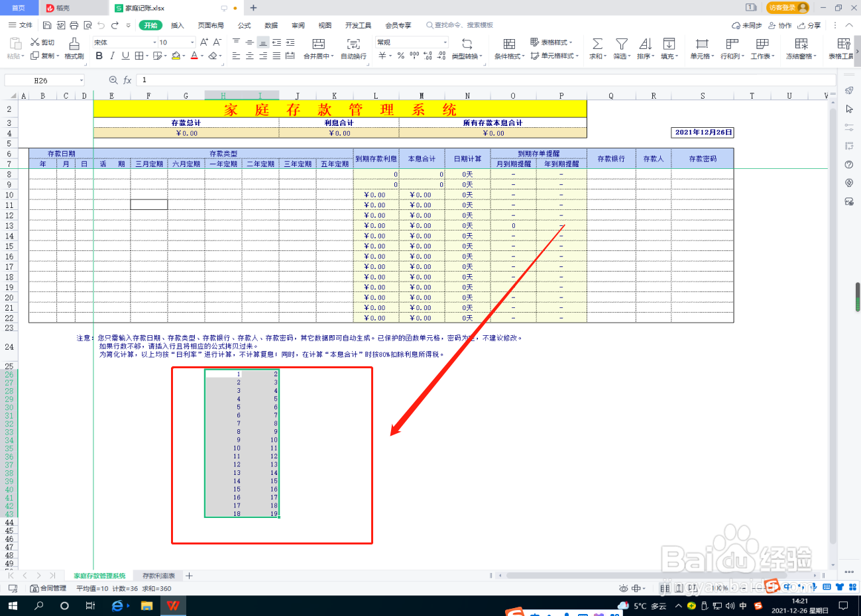Increase font size with A+ icon

204,42
